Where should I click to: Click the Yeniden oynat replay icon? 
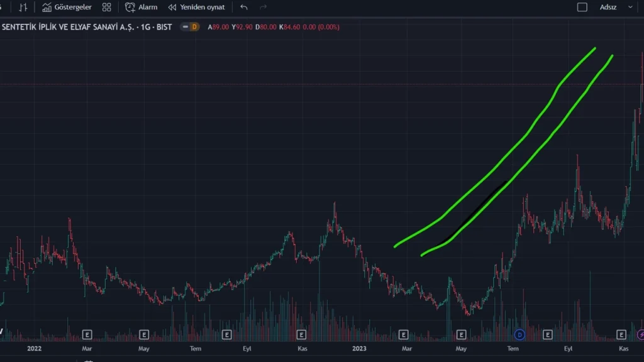(172, 8)
